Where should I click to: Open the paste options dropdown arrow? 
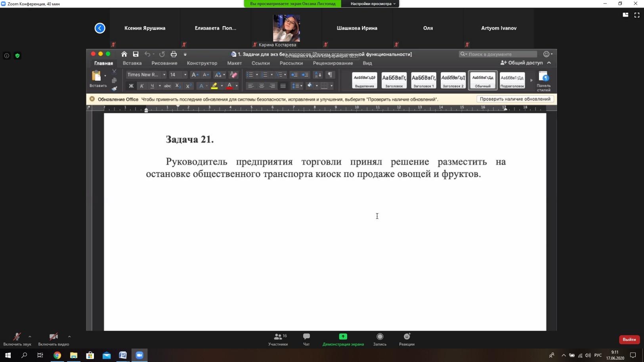[x=105, y=76]
